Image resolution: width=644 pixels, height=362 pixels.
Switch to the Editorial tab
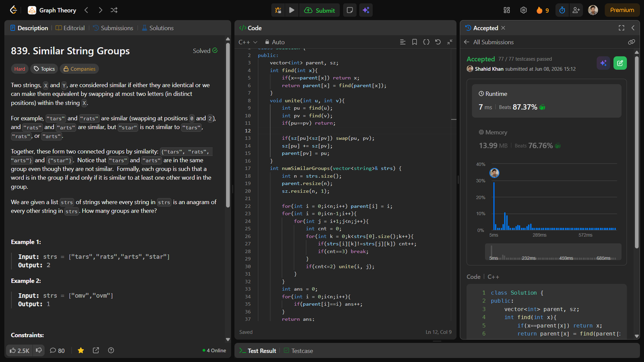[x=70, y=28]
